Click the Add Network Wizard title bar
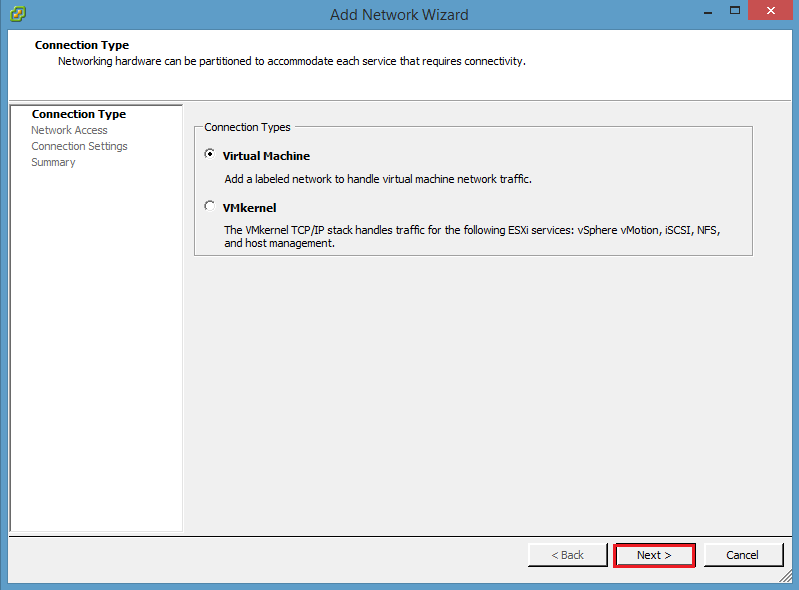799x590 pixels. [x=399, y=15]
